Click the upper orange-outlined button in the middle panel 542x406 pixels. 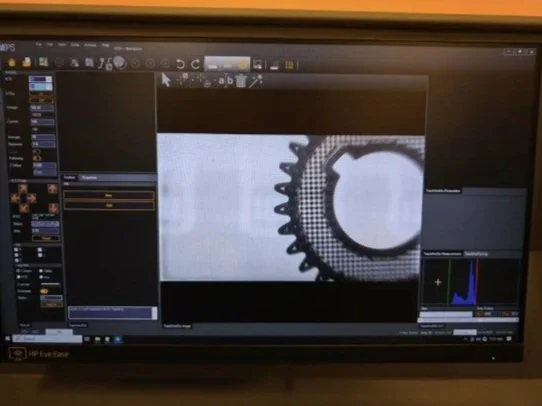(x=109, y=195)
